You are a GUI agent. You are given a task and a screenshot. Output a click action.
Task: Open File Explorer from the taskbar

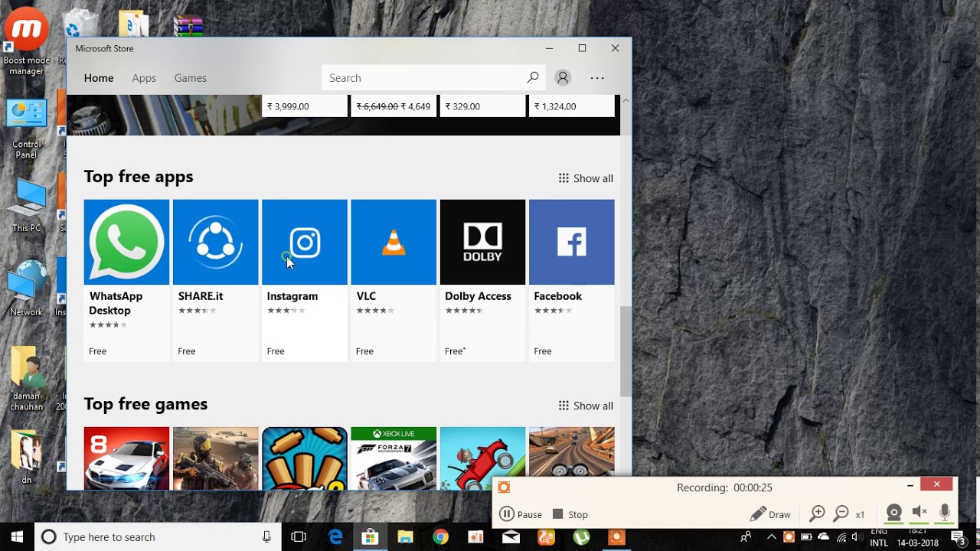pos(405,537)
